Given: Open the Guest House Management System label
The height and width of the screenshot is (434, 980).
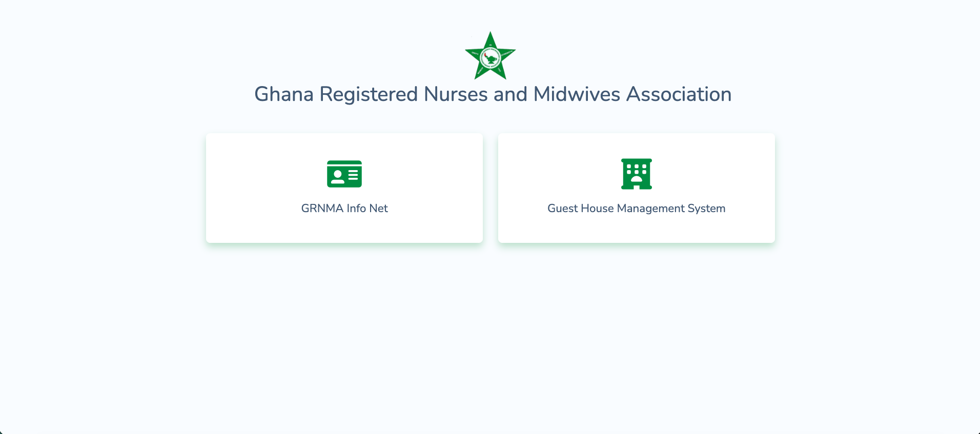Looking at the screenshot, I should [x=636, y=209].
